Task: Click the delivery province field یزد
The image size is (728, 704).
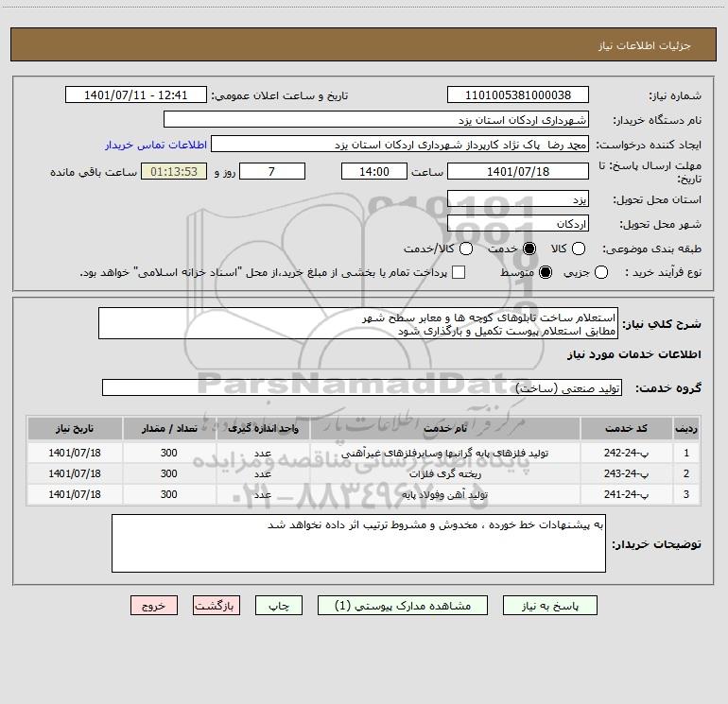Action: pos(518,198)
